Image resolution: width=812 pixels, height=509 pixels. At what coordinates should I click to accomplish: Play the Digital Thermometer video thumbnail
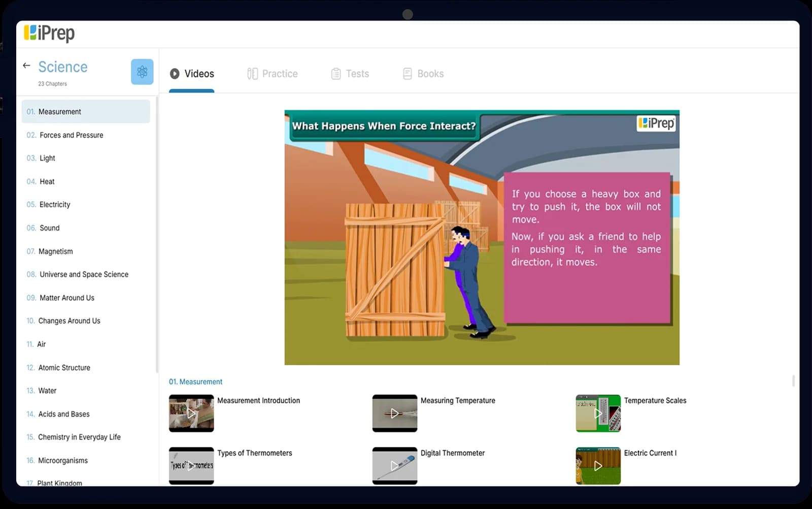point(394,465)
